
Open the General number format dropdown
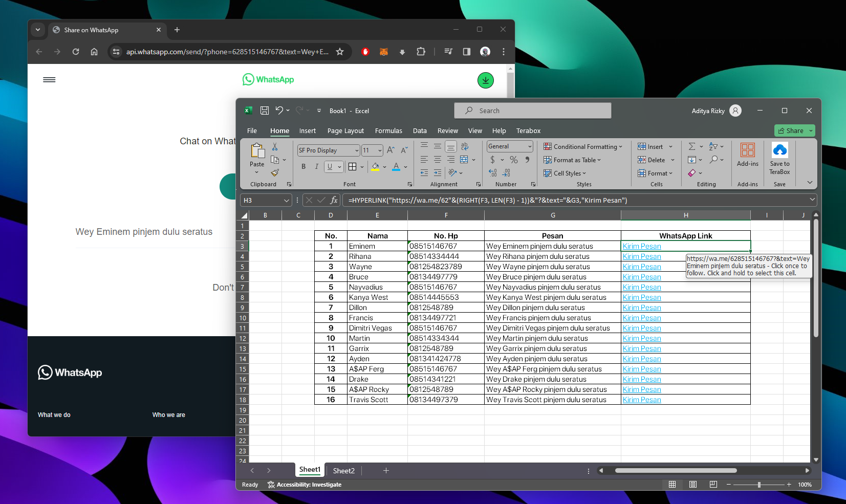530,147
